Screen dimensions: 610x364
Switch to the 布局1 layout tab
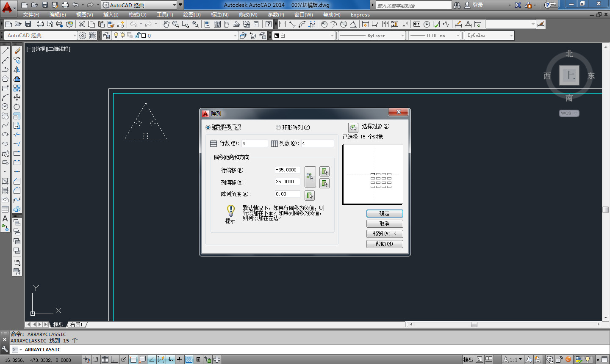(76, 325)
